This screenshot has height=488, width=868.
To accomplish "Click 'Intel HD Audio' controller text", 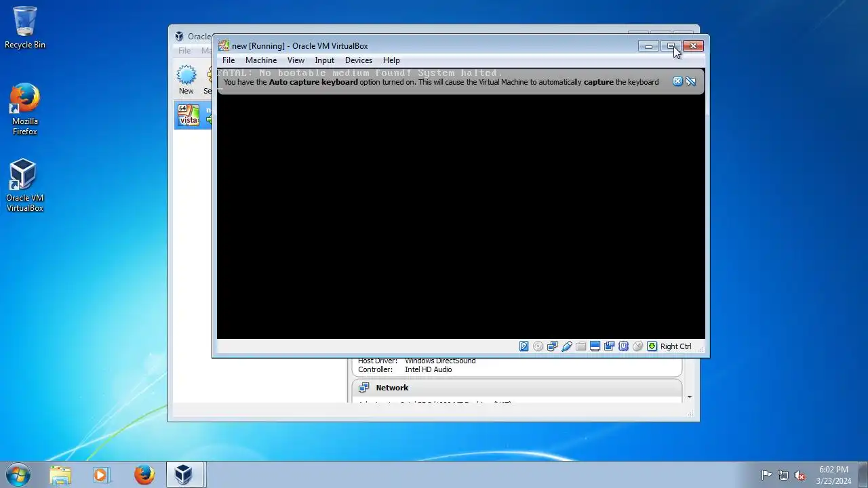I will coord(428,369).
